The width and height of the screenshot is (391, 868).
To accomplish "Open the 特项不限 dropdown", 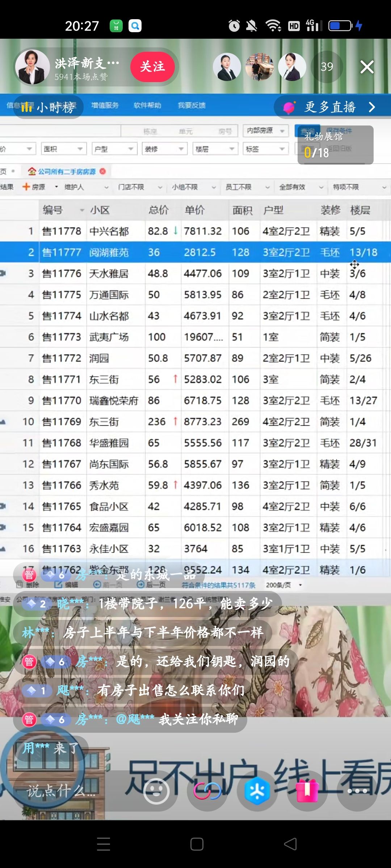I will [x=360, y=187].
